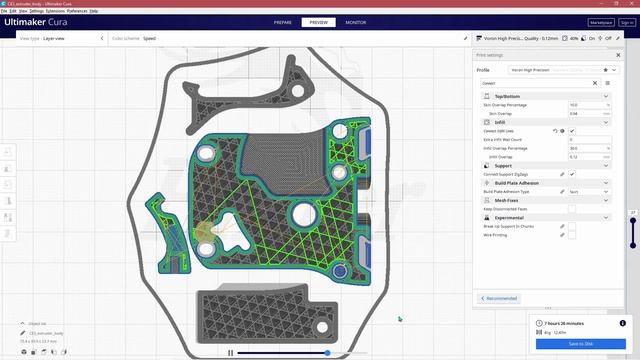Toggle Keep Disconnected Faces checkbox
The width and height of the screenshot is (640, 360).
point(572,209)
